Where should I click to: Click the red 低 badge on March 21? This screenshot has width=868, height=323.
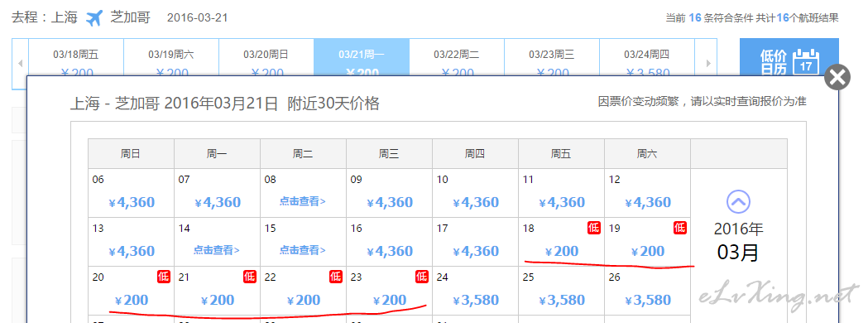point(250,276)
